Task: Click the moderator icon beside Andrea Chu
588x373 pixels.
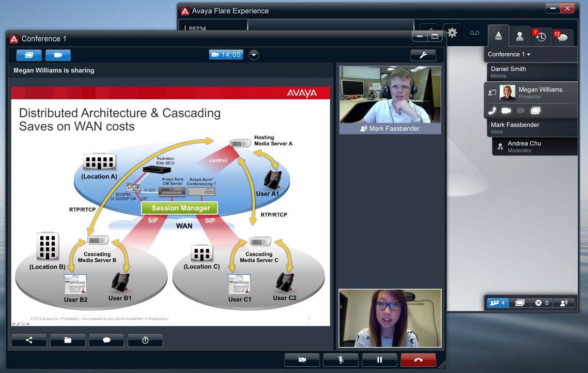Action: click(x=500, y=147)
